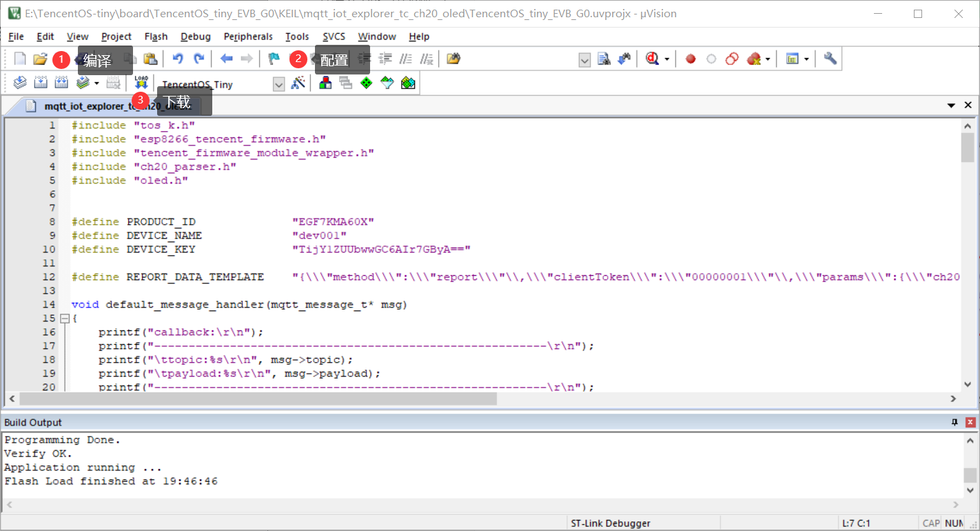Image resolution: width=980 pixels, height=531 pixels.
Task: Open the Project menu
Action: pyautogui.click(x=116, y=37)
